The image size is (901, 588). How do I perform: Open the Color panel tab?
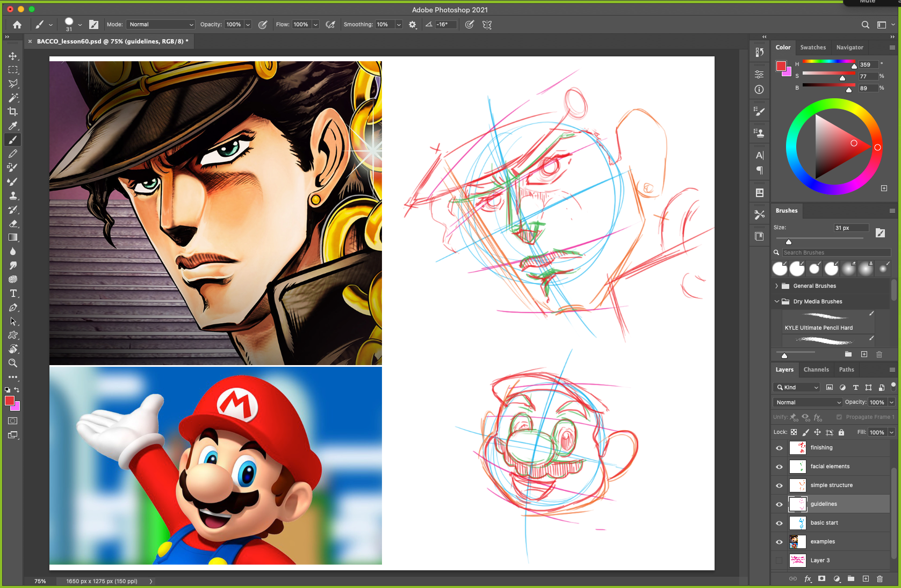pyautogui.click(x=783, y=47)
